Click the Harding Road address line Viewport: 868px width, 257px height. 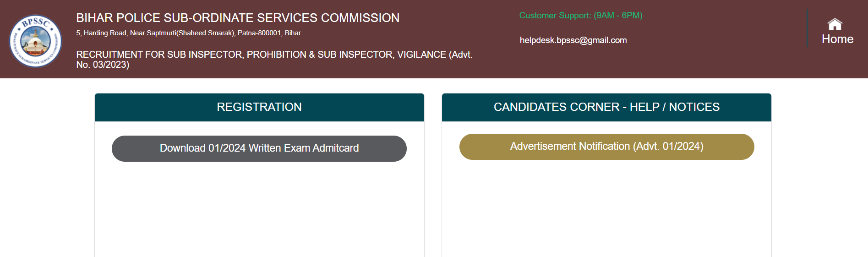(188, 33)
